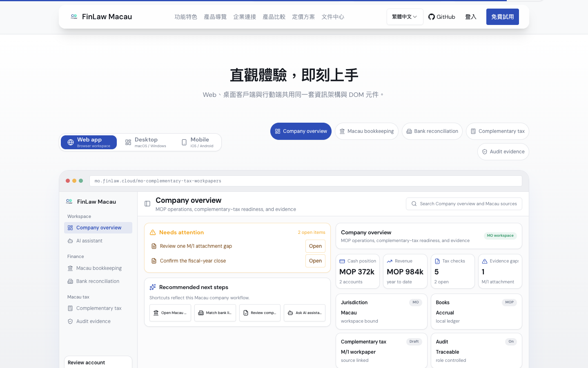Image resolution: width=588 pixels, height=368 pixels.
Task: Click the warning triangle icon in Needs attention
Action: coord(153,232)
